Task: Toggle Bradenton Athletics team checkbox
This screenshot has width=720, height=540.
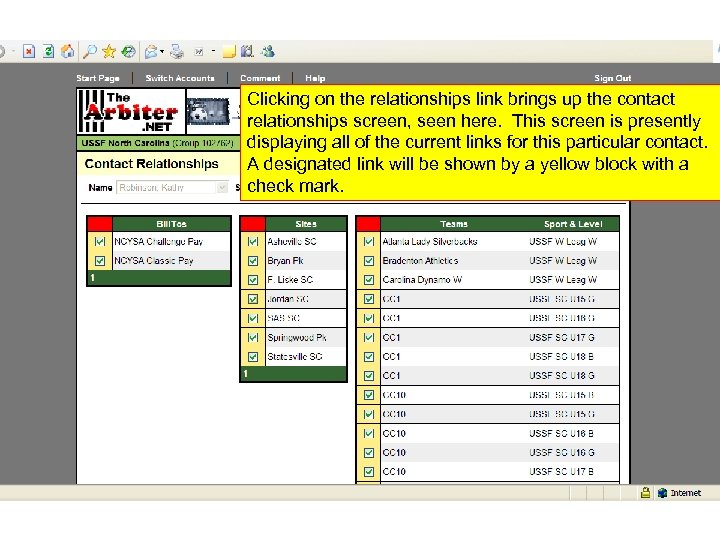Action: tap(369, 261)
